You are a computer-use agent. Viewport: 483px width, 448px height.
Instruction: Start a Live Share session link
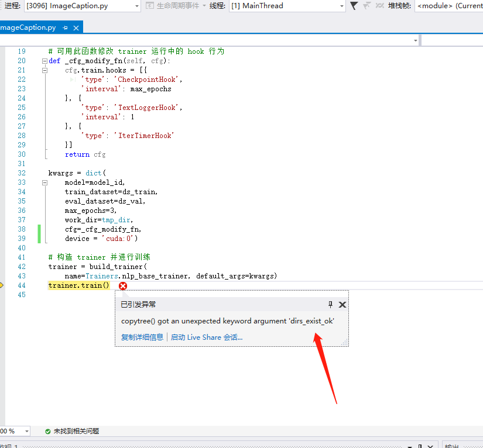point(207,337)
